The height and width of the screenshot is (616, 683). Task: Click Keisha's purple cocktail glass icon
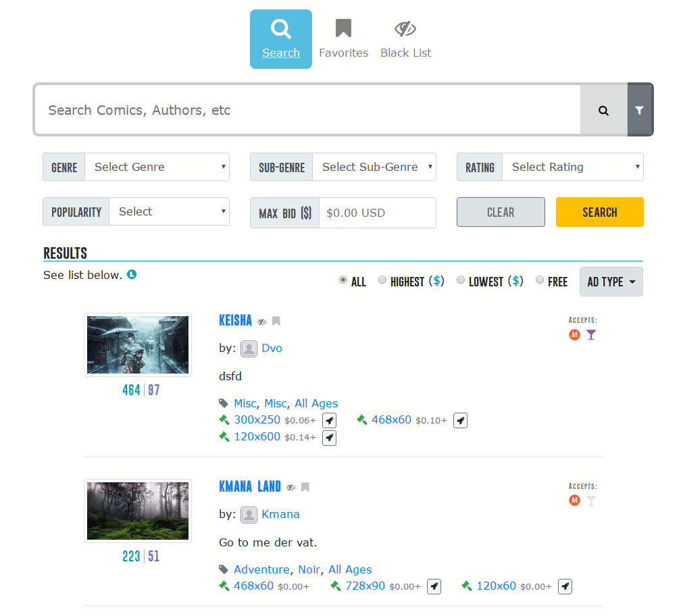pyautogui.click(x=591, y=335)
